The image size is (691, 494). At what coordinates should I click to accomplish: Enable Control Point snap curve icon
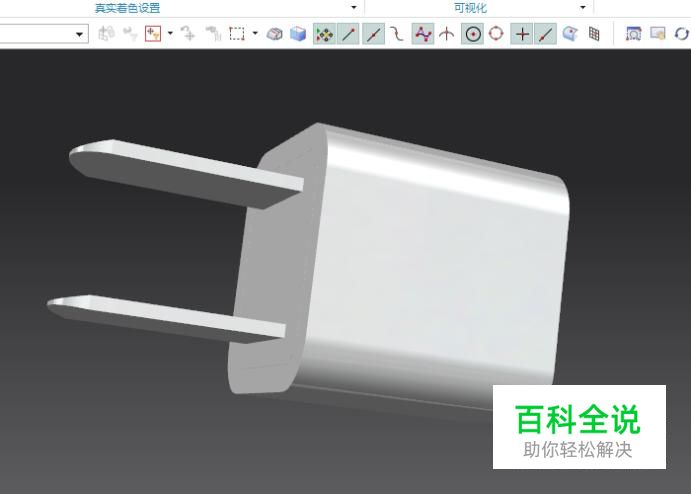pos(397,34)
